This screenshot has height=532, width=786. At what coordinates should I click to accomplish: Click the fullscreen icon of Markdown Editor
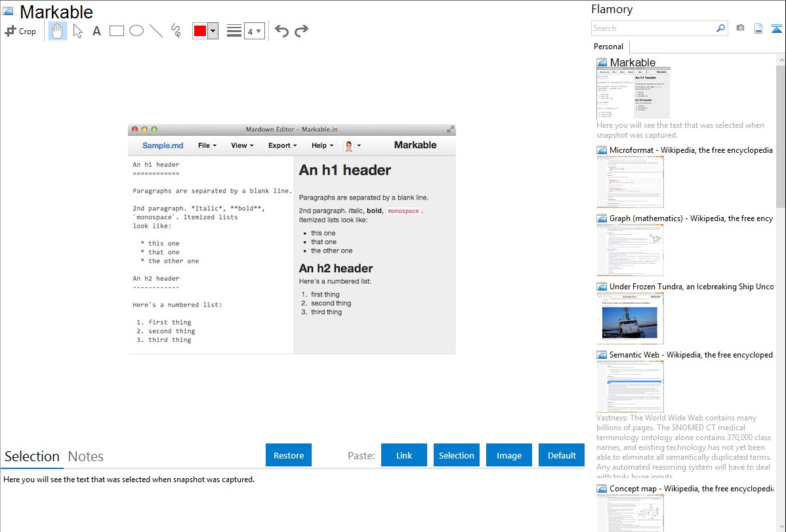(450, 129)
